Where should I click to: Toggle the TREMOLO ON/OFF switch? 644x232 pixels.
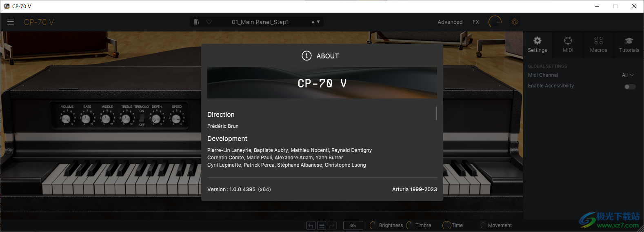click(x=142, y=118)
